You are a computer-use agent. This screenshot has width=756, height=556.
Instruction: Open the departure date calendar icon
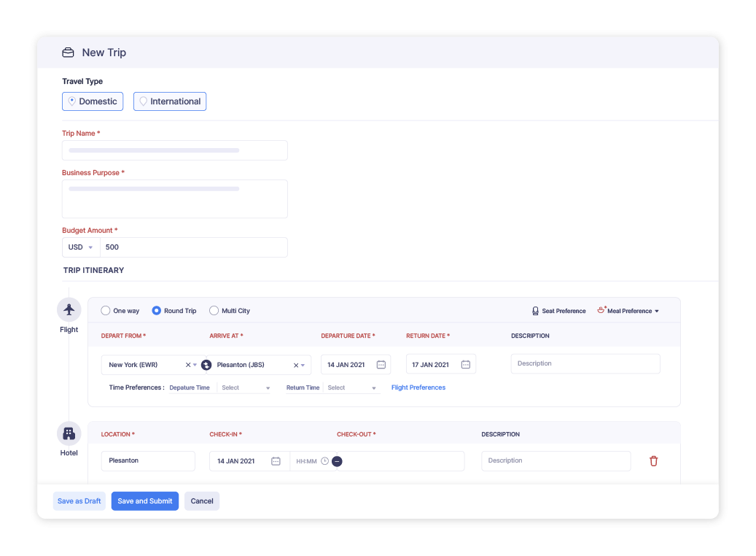coord(381,364)
